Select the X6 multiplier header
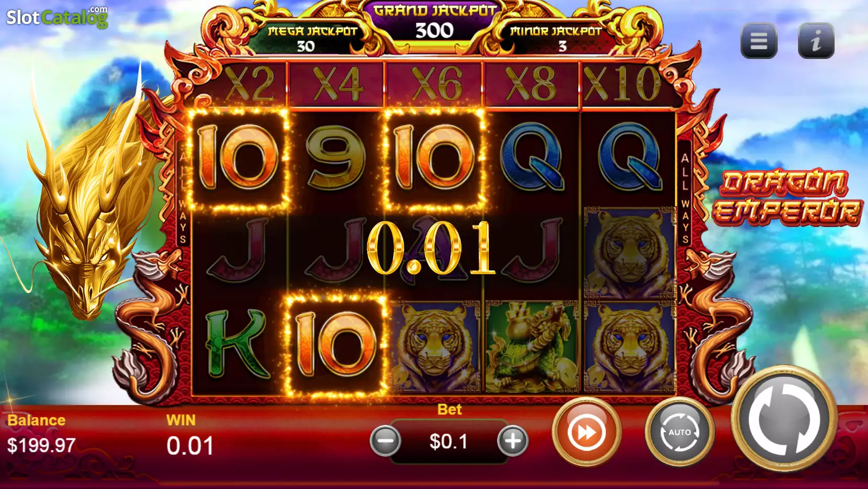 (x=437, y=84)
